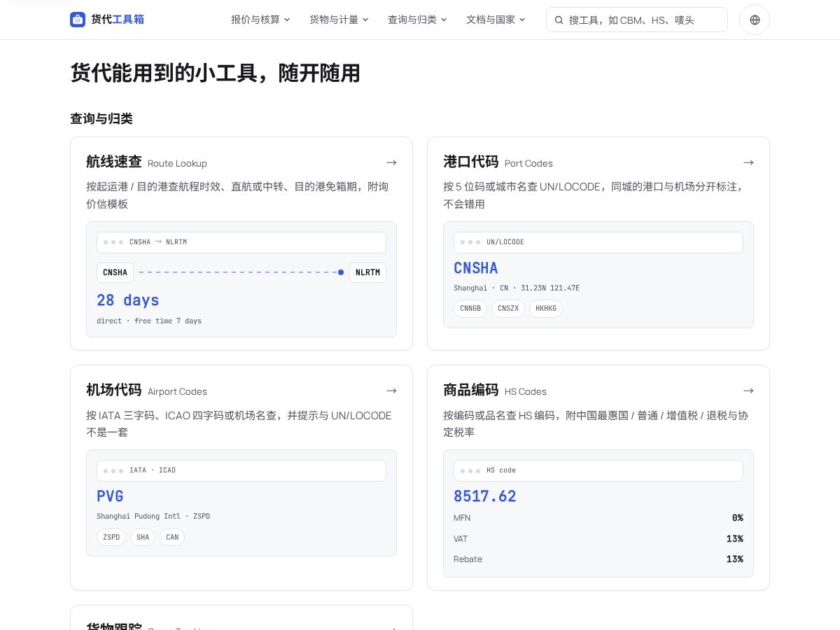Click the 0% MFN value
Screen dimensions: 840x630
coord(737,518)
